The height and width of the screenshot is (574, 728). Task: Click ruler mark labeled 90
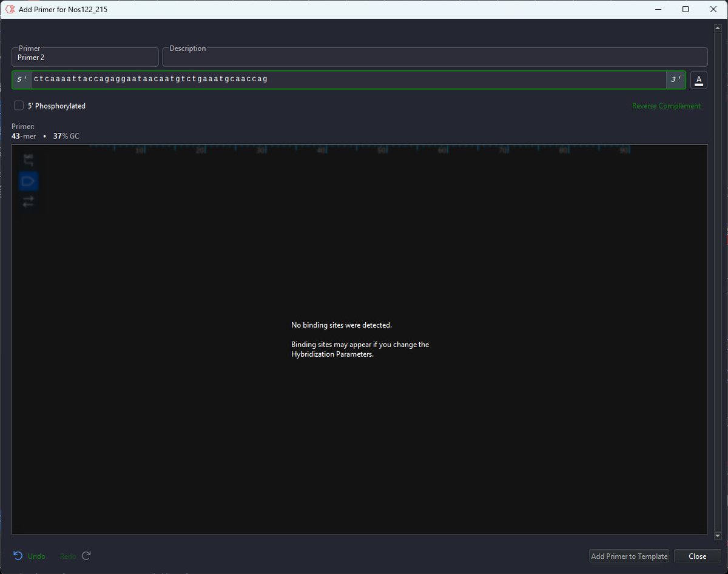click(x=624, y=150)
